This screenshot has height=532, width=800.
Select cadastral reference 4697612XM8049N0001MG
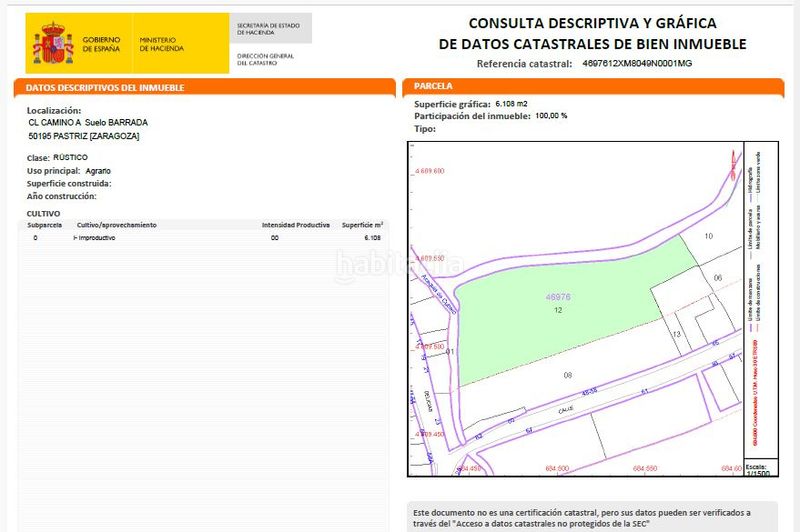[x=637, y=63]
